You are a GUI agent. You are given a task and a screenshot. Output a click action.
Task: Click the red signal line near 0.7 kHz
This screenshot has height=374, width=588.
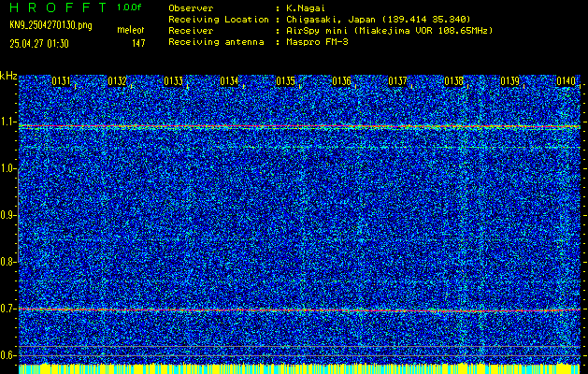coord(299,309)
